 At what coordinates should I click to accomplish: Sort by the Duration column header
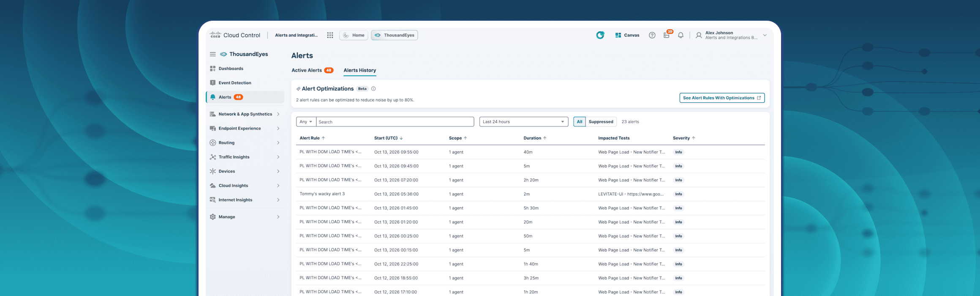coord(535,138)
